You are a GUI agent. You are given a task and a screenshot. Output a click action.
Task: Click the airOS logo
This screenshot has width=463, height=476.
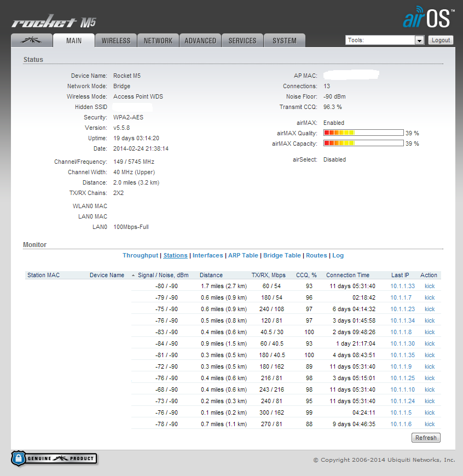(429, 18)
